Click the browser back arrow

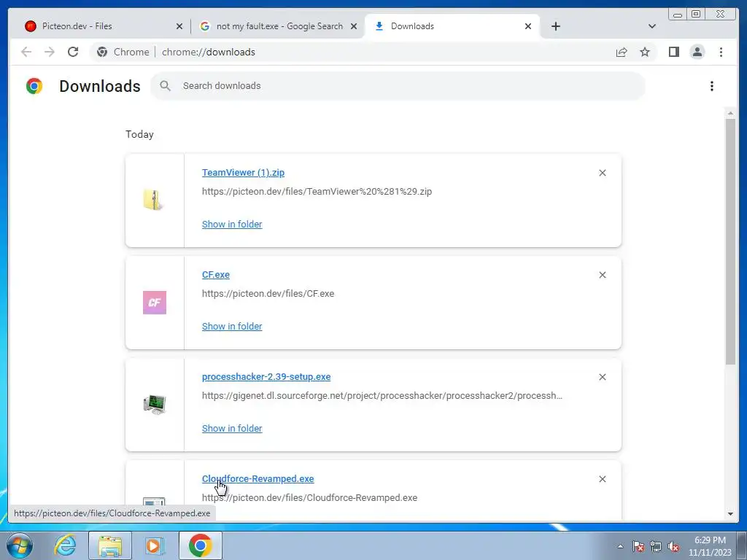pyautogui.click(x=26, y=52)
